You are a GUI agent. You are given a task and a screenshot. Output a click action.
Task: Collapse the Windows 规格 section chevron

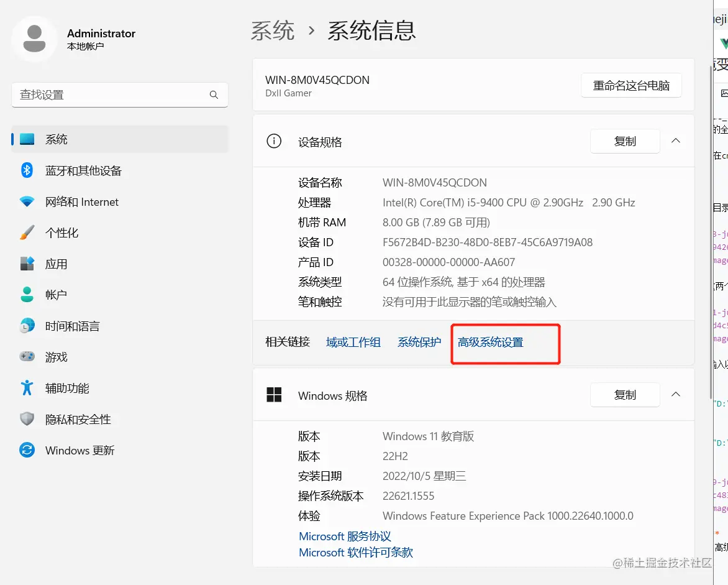click(676, 395)
